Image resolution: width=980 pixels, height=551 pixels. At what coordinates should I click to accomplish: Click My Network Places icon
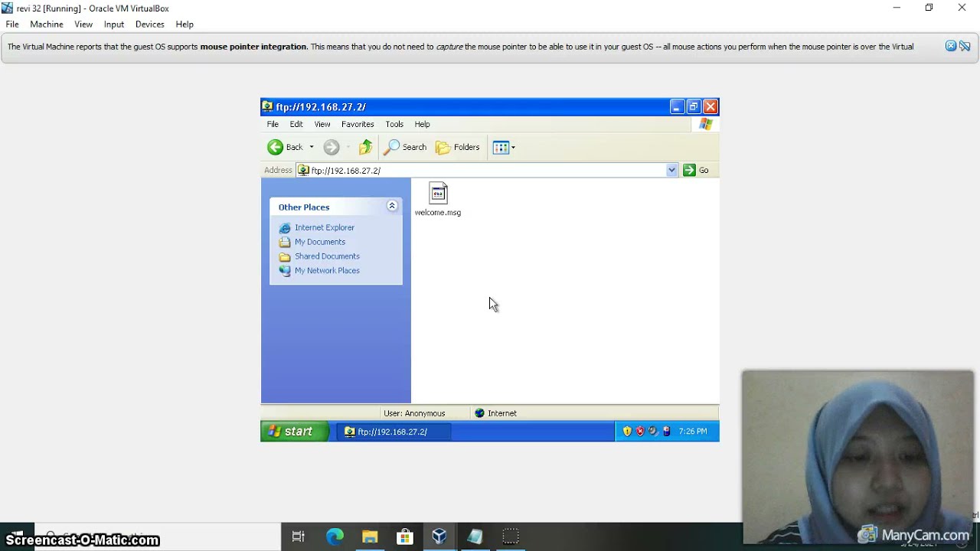[285, 271]
